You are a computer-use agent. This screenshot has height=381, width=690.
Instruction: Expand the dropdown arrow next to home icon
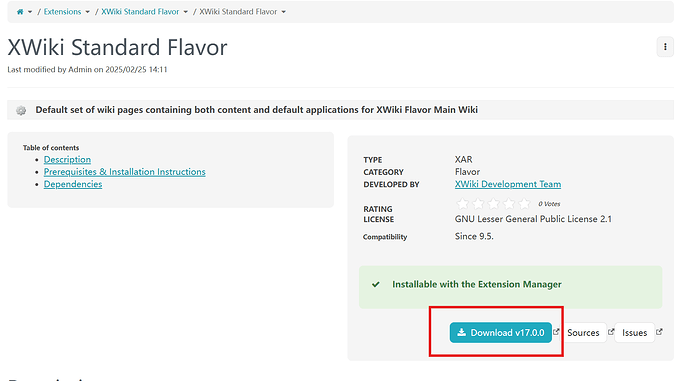pyautogui.click(x=30, y=12)
